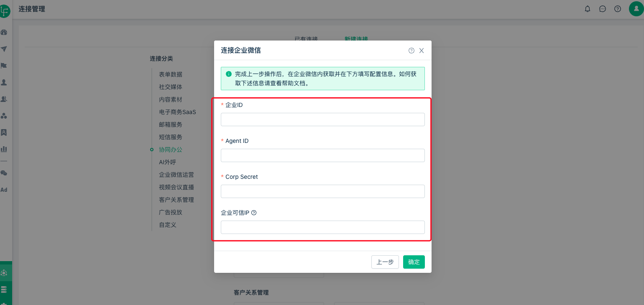This screenshot has width=644, height=305.
Task: Click the paper plane send icon in sidebar
Action: point(4,49)
